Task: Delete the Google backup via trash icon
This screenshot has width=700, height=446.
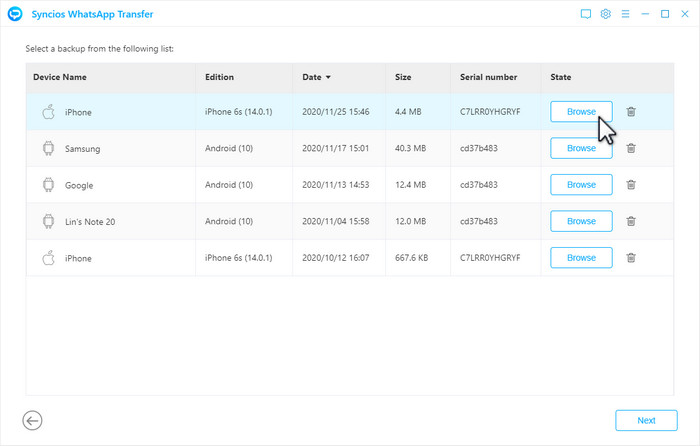Action: pos(631,184)
